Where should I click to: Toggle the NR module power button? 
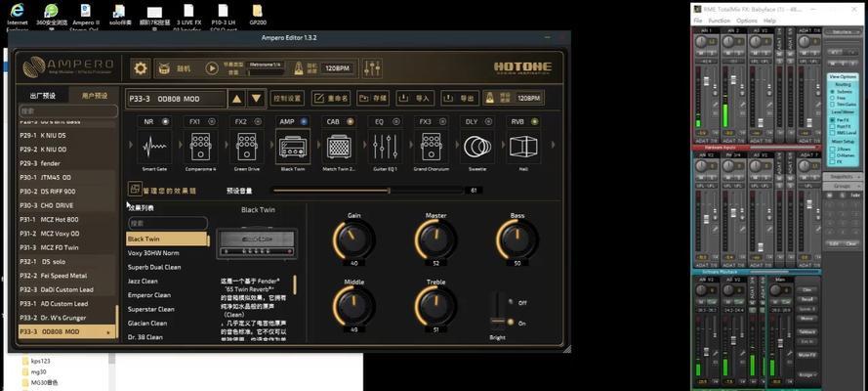pos(166,121)
